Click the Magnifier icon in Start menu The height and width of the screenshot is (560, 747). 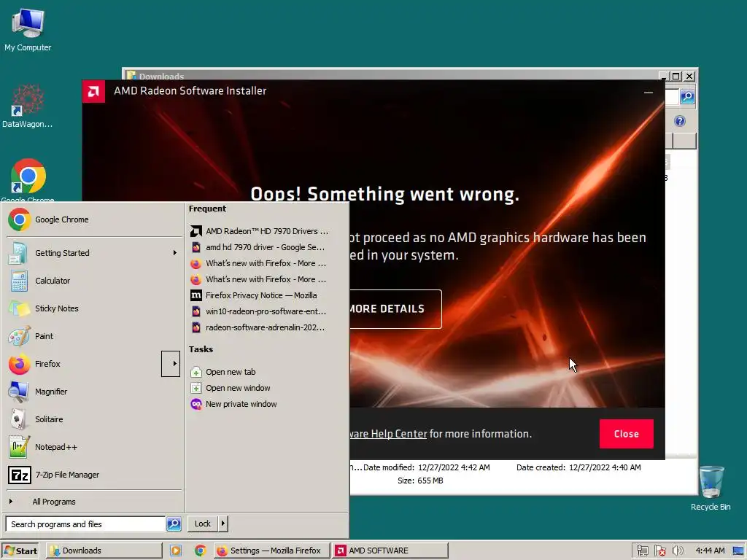coord(18,392)
